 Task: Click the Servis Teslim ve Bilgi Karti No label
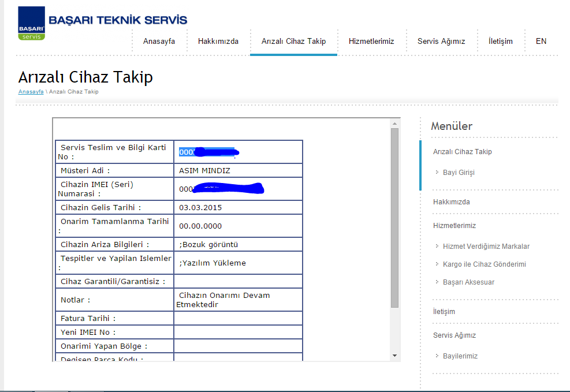pos(112,152)
